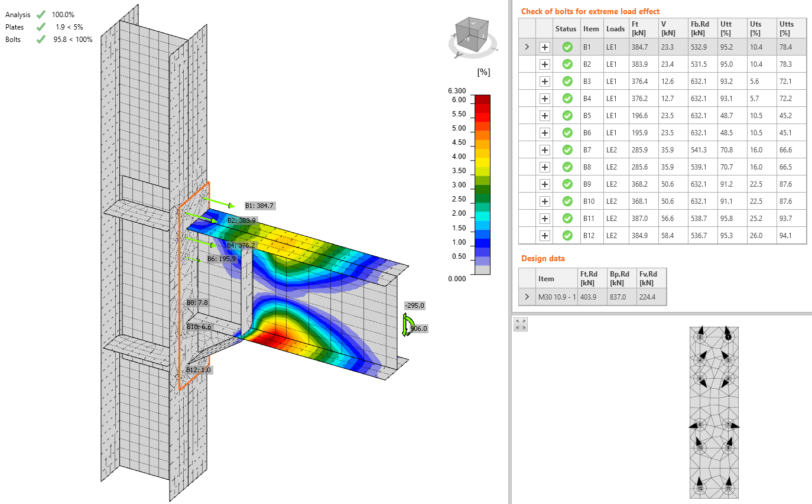Click the passing status icon for bolt B12

tap(567, 235)
